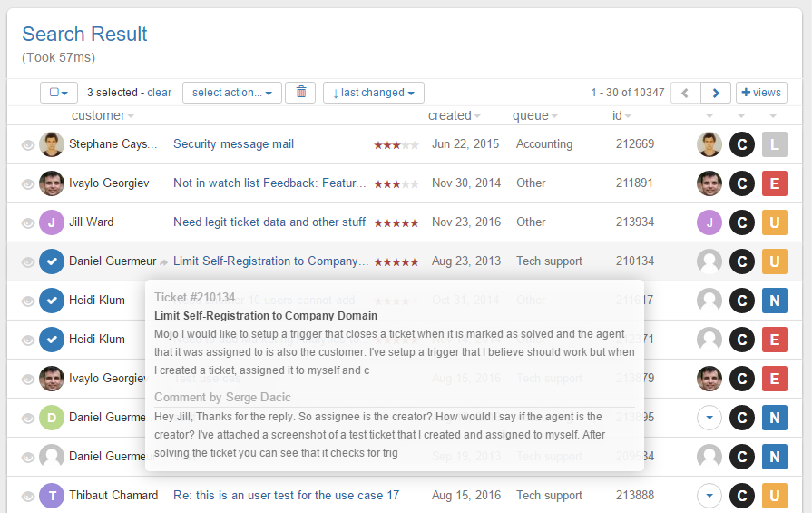The width and height of the screenshot is (812, 513).
Task: Deselect the checked Daniel Guermeur ticket 210134
Action: (x=52, y=261)
